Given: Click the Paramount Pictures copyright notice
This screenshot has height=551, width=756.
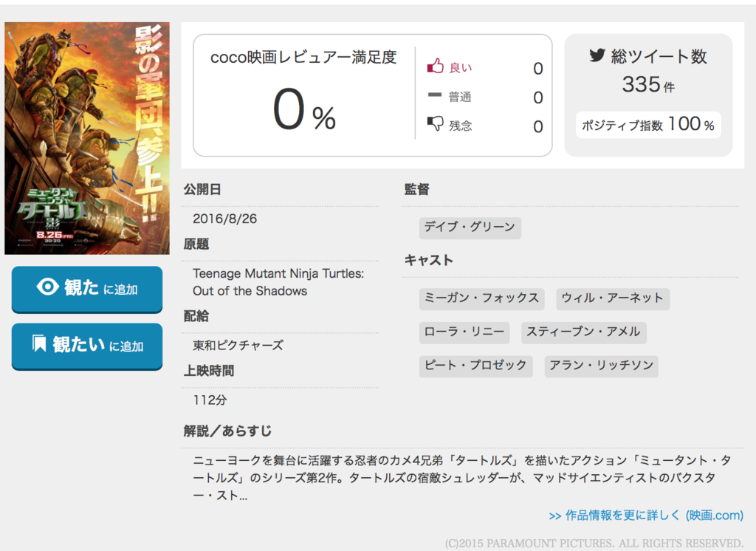Looking at the screenshot, I should 594,544.
